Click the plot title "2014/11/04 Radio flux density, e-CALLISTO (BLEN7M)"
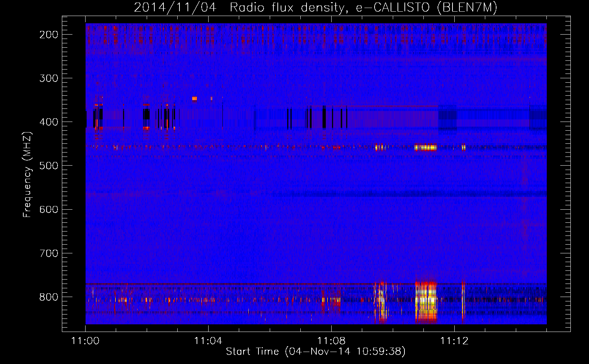Screen dimensions: 589x364 (x=315, y=8)
